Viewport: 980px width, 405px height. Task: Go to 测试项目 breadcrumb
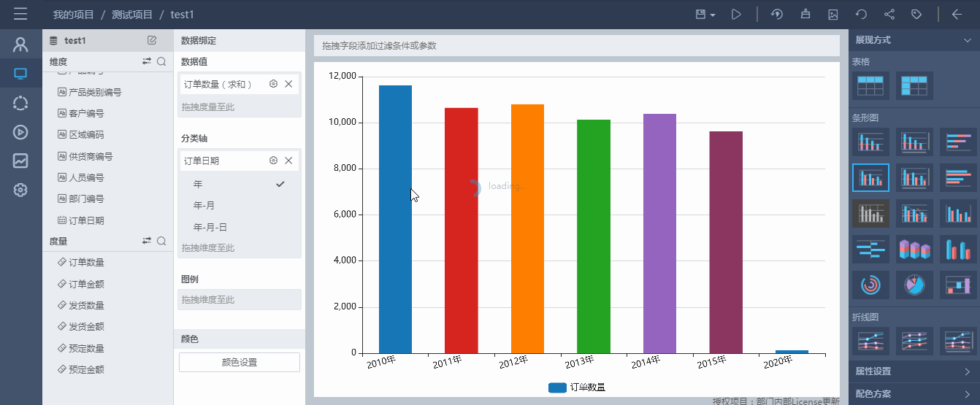click(132, 15)
